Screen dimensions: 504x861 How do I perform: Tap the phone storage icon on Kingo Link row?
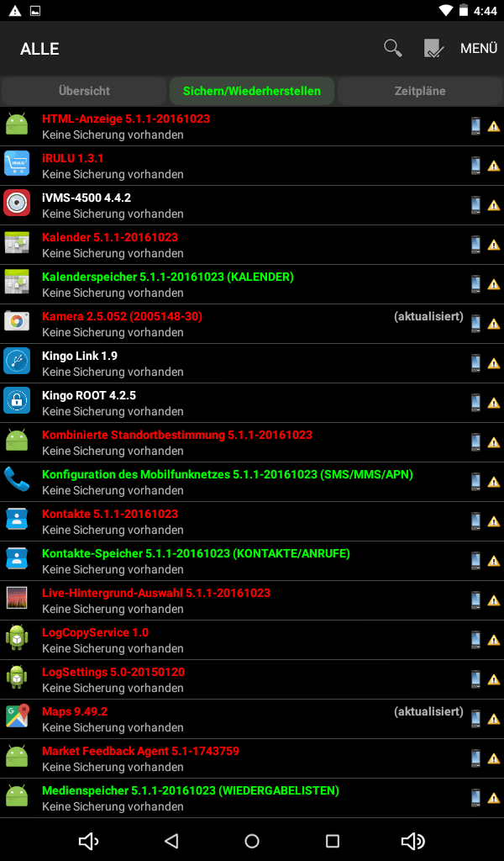pyautogui.click(x=475, y=363)
